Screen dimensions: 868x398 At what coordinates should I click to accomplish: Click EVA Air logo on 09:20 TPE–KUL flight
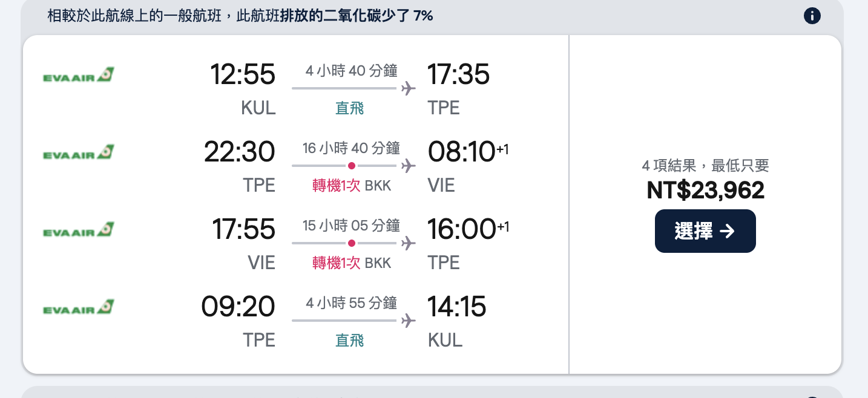79,307
